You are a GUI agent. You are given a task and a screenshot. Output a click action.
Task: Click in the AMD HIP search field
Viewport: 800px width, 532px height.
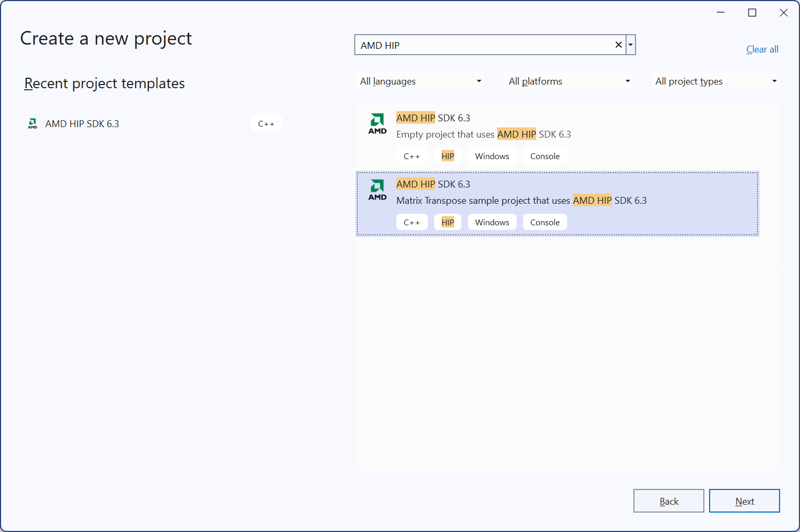point(484,45)
